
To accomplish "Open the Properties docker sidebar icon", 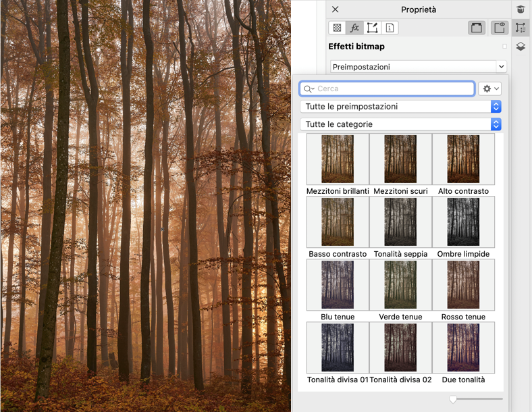I will pos(521,28).
